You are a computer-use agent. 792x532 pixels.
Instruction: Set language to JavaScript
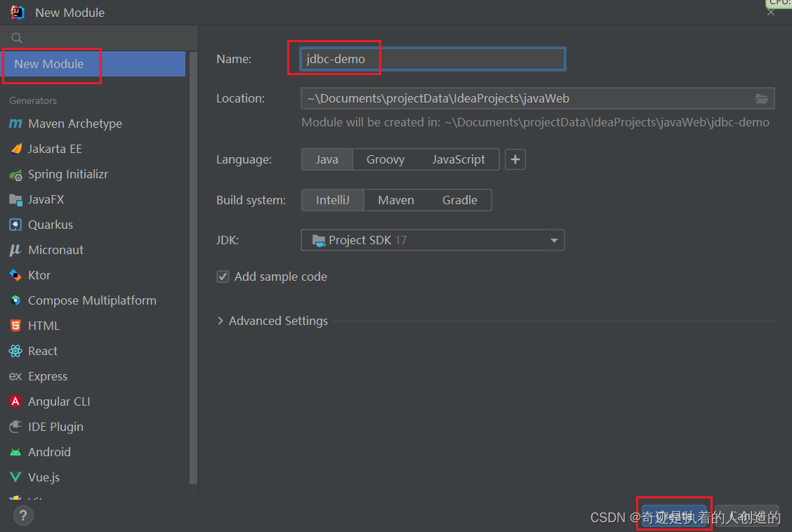[458, 159]
